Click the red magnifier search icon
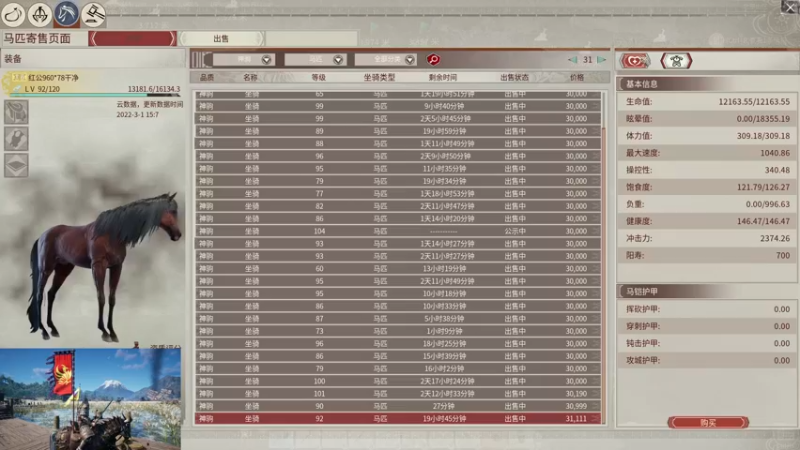The image size is (800, 450). pyautogui.click(x=433, y=60)
